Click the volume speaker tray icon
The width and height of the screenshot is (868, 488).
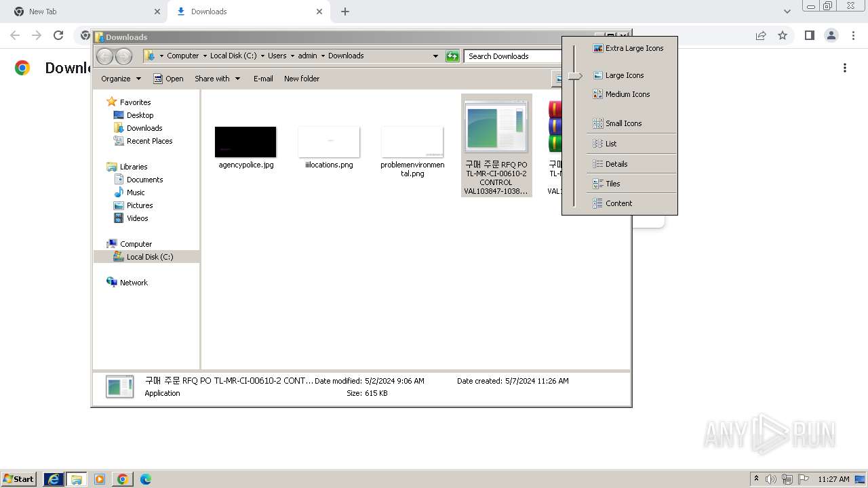tap(771, 479)
